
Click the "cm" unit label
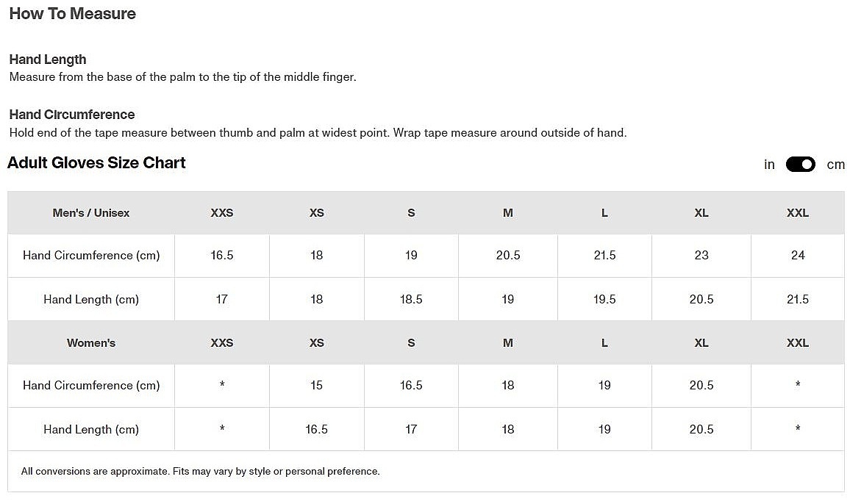(x=835, y=165)
